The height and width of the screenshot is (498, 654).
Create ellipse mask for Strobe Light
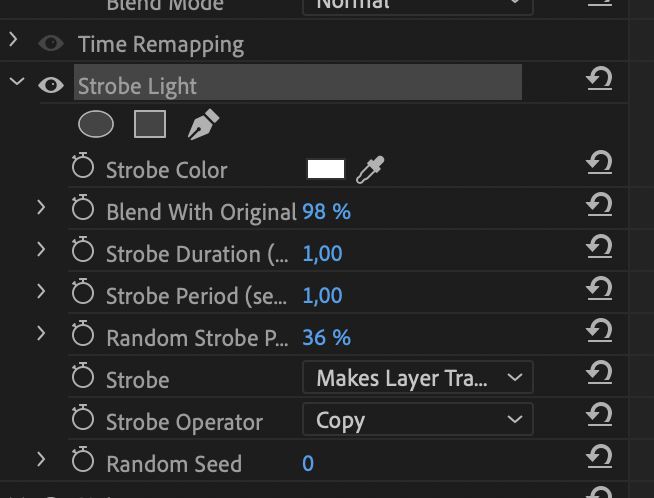96,124
